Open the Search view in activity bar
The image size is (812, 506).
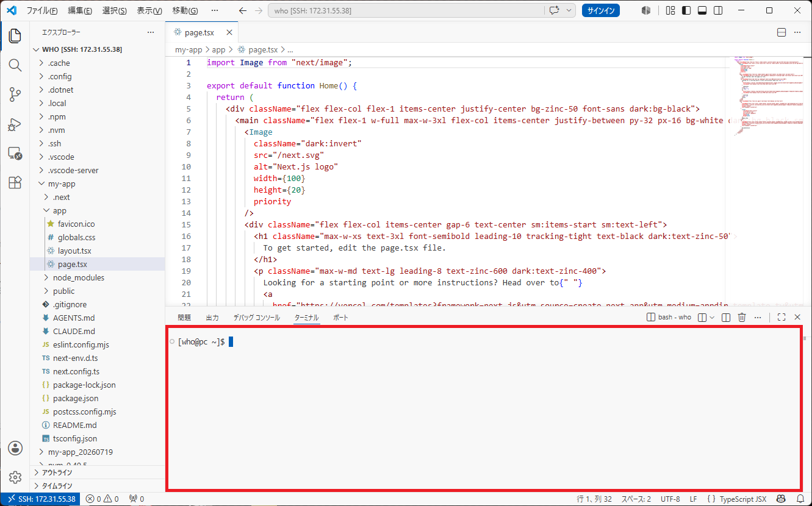pos(15,65)
